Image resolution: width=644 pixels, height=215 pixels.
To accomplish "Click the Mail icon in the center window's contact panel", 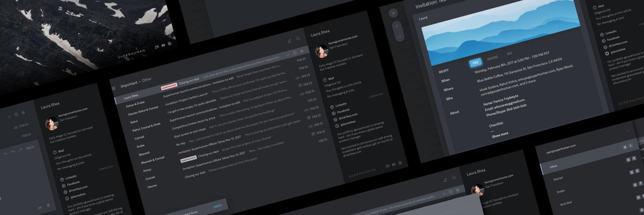I will 325,79.
